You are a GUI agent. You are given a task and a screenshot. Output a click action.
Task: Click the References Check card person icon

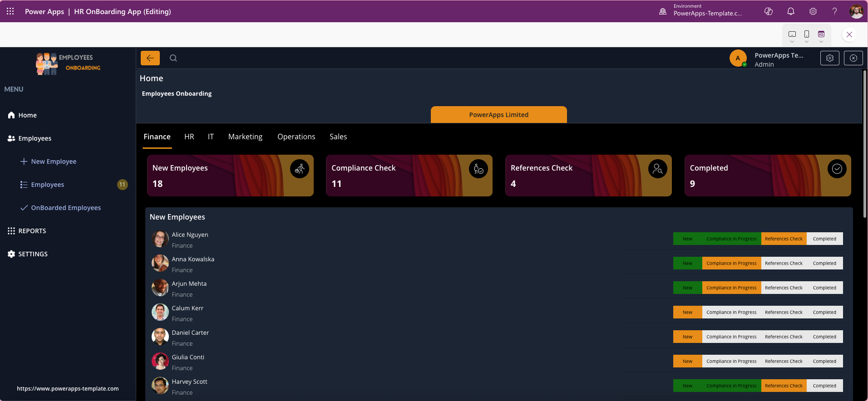click(x=657, y=169)
